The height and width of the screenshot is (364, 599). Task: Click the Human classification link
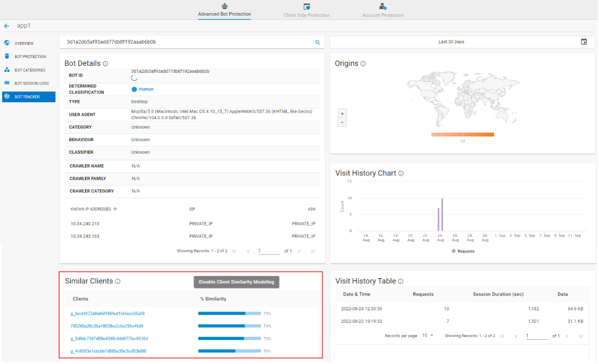pos(146,89)
